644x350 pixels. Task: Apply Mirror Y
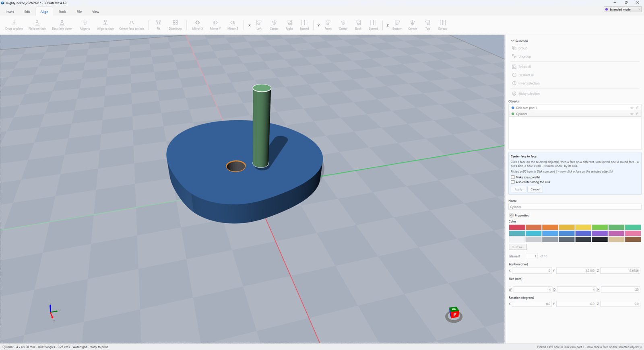click(215, 25)
